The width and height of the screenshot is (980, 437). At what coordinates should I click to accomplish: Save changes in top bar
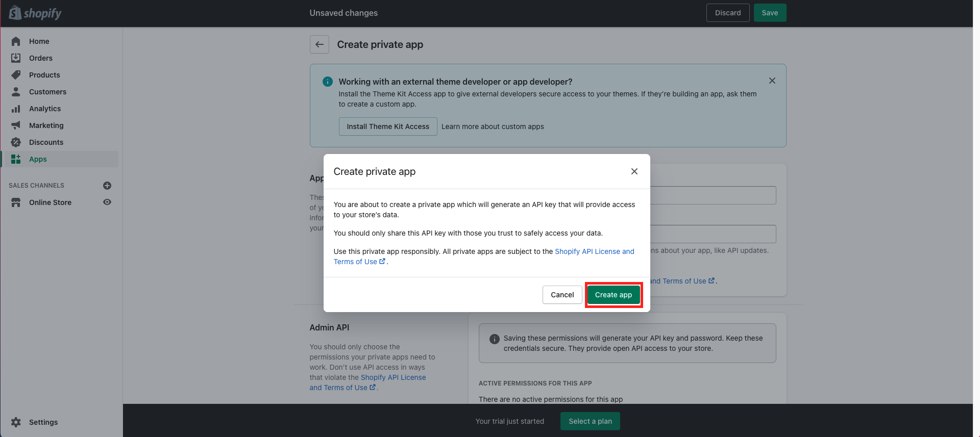(x=770, y=13)
